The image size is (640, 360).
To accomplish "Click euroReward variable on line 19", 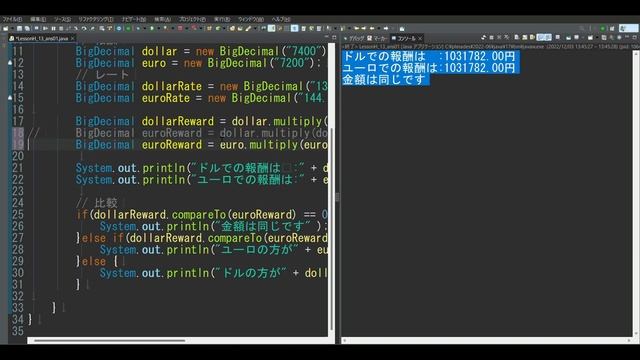I will [171, 145].
